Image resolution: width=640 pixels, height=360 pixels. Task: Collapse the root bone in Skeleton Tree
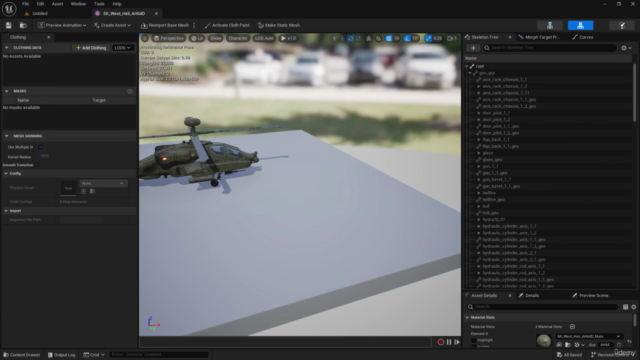point(467,66)
